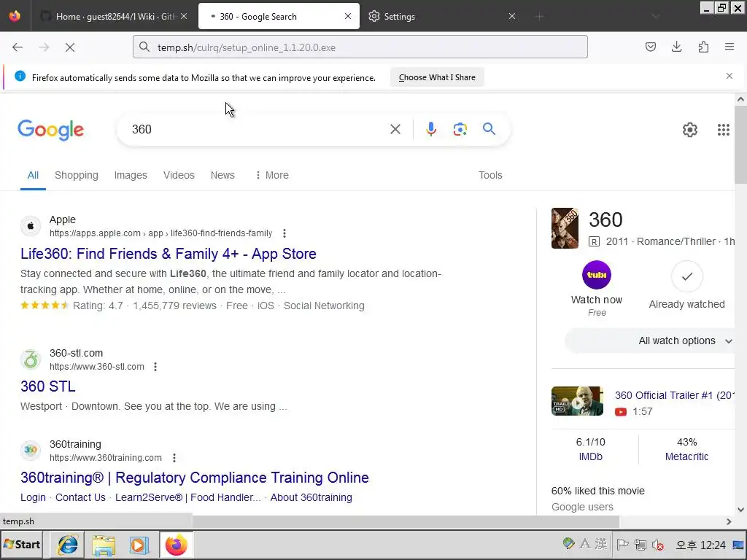Click the Action Center flag icon
The height and width of the screenshot is (560, 747).
click(x=622, y=544)
